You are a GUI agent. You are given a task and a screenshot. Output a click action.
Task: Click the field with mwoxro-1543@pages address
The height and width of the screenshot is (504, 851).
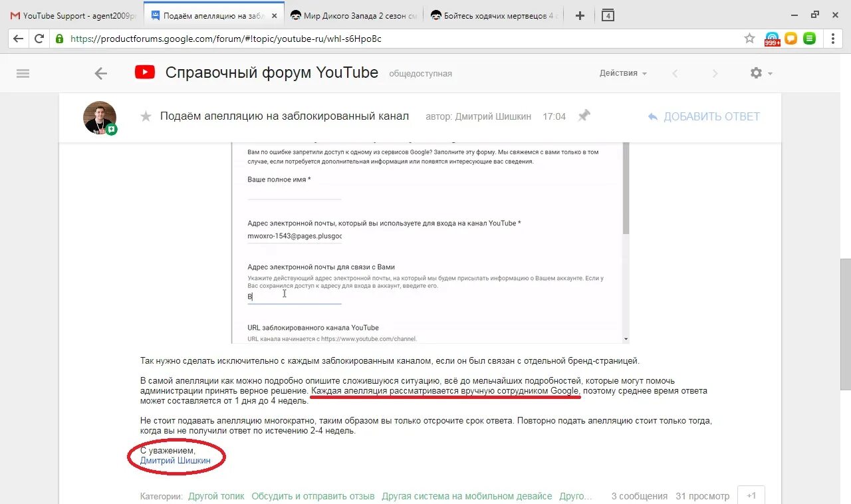tap(295, 236)
